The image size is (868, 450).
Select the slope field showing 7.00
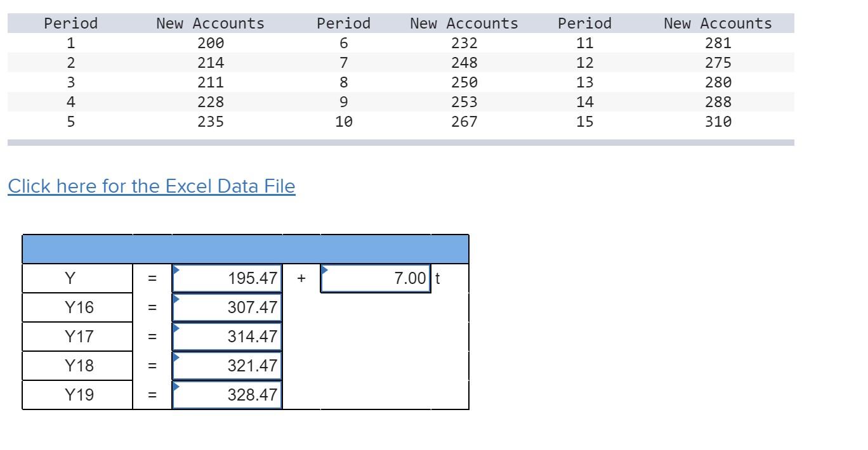tap(376, 278)
